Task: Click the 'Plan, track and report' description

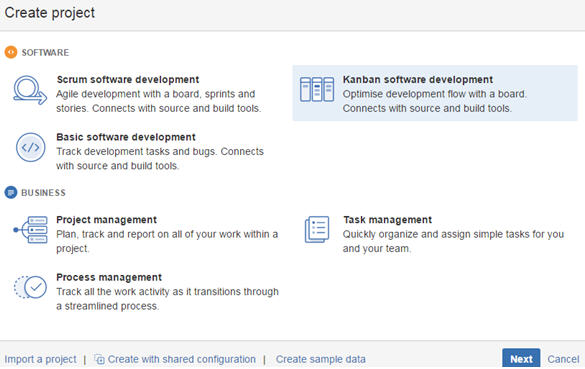Action: (167, 241)
